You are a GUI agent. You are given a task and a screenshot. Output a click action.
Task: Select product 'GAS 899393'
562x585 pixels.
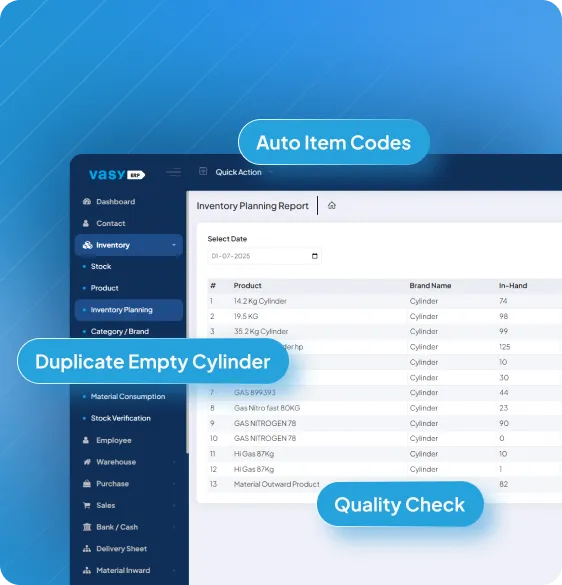pyautogui.click(x=255, y=392)
